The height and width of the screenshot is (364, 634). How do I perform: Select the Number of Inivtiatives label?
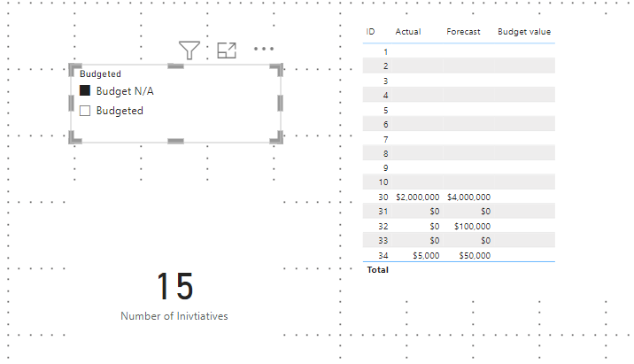pos(174,316)
